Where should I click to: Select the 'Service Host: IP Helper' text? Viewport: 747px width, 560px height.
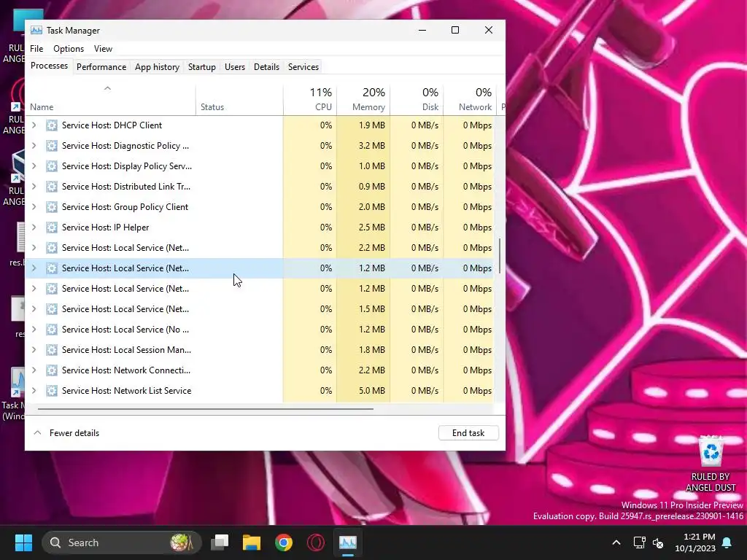[105, 227]
